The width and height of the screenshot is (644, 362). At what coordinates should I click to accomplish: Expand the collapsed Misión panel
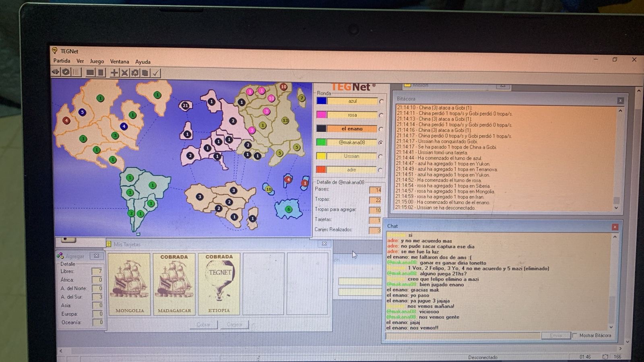point(502,85)
